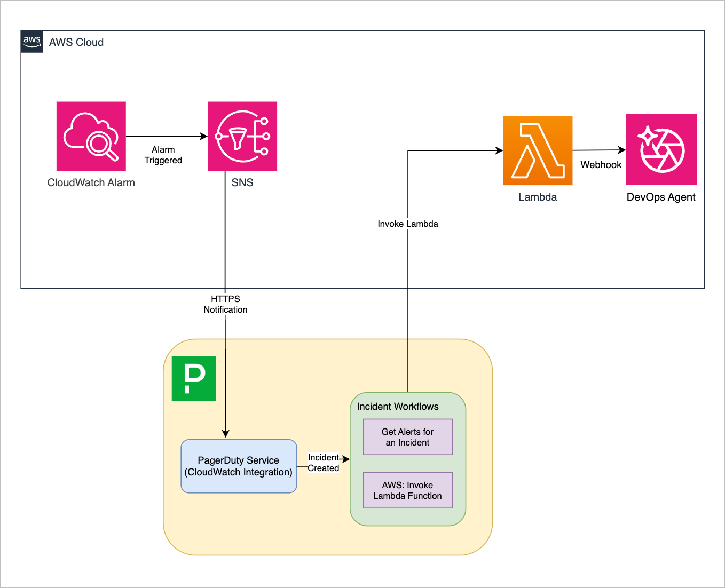Click the DevOps Agent caption text
The width and height of the screenshot is (725, 588).
(661, 197)
